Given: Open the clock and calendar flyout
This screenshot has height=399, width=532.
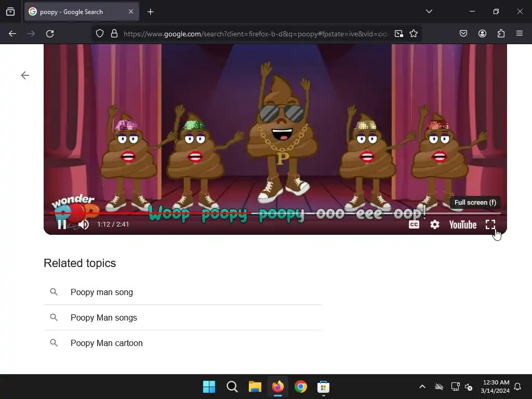Looking at the screenshot, I should pos(495,387).
